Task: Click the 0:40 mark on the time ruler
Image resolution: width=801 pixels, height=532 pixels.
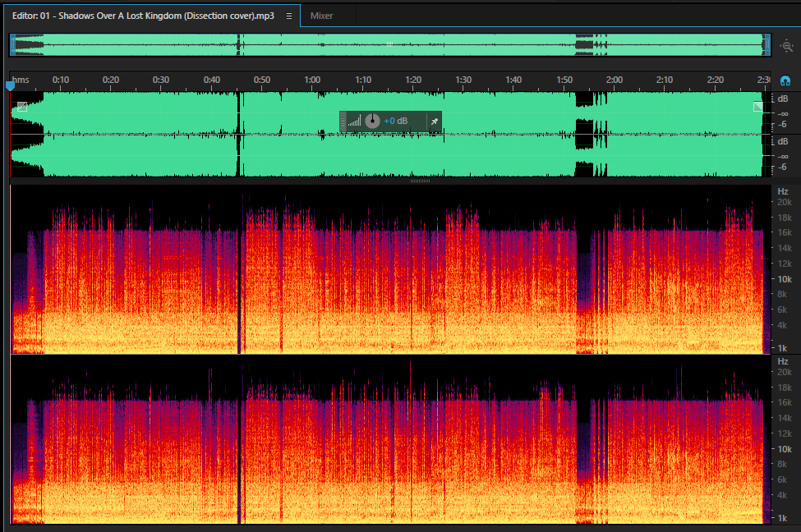Action: click(212, 80)
